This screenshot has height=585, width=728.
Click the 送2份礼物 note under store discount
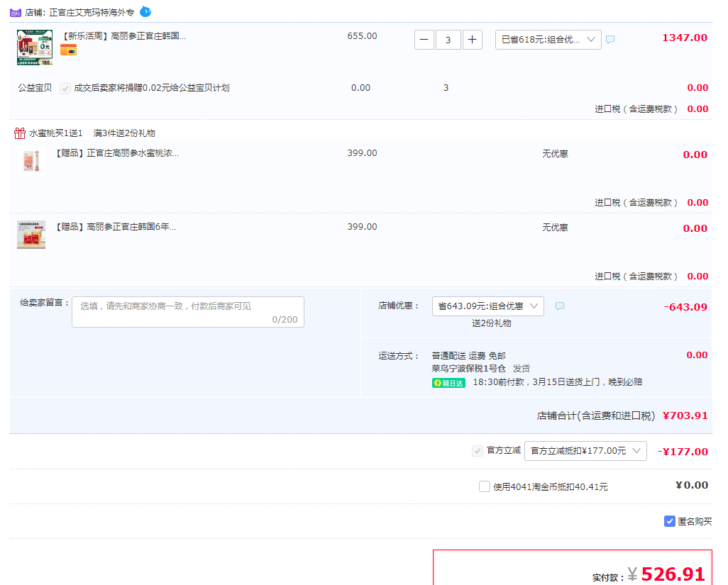point(491,323)
